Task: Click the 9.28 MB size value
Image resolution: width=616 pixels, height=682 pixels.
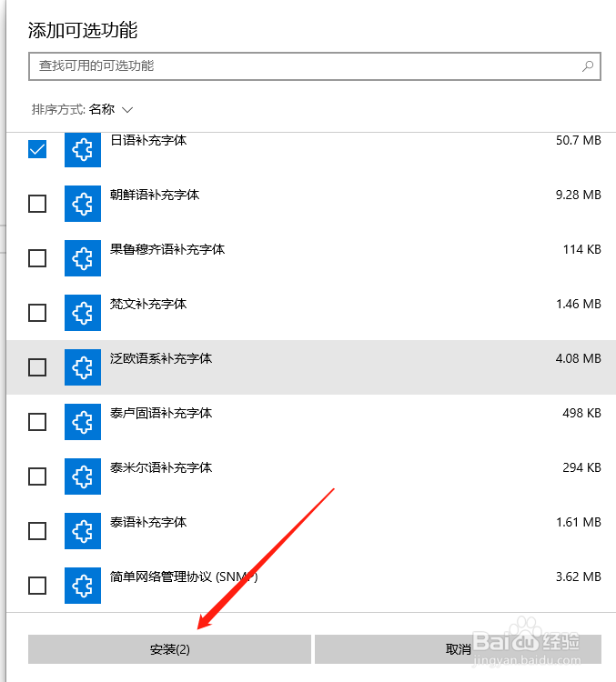Action: (579, 195)
